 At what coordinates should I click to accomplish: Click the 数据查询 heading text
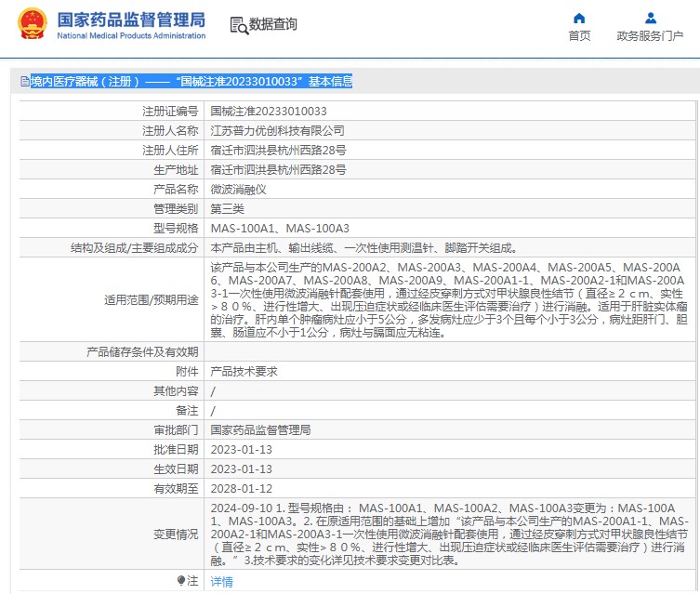pos(273,25)
